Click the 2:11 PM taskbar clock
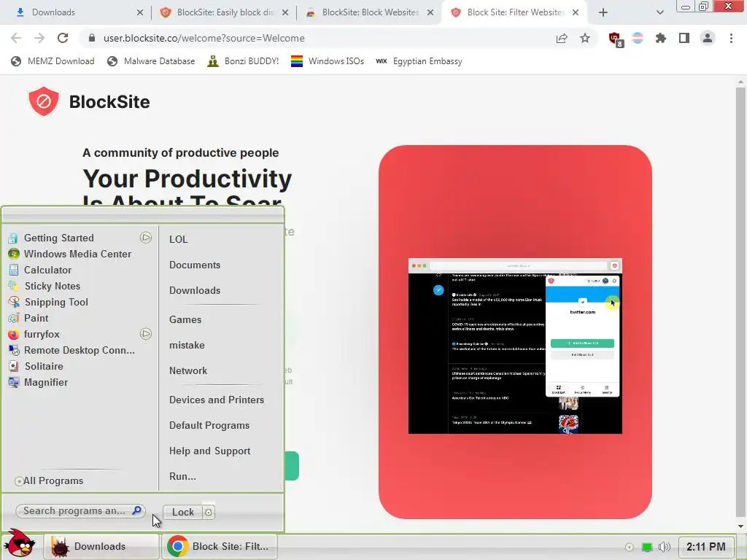The width and height of the screenshot is (747, 560). click(x=706, y=547)
